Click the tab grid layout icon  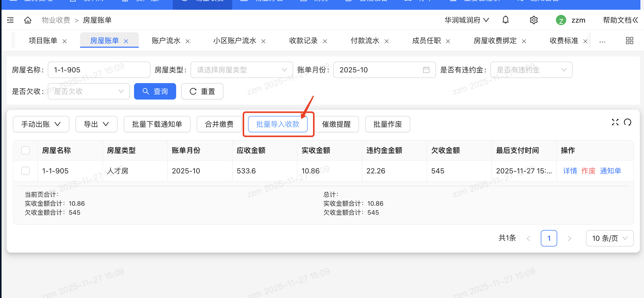629,41
